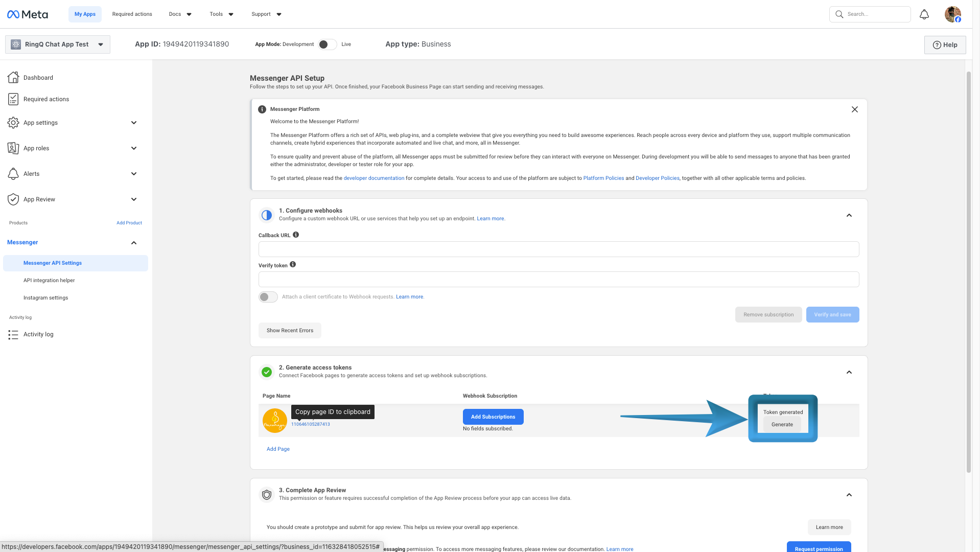Click the Configure webhooks half-circle status icon
Screen dimensions: 980x552
[267, 215]
